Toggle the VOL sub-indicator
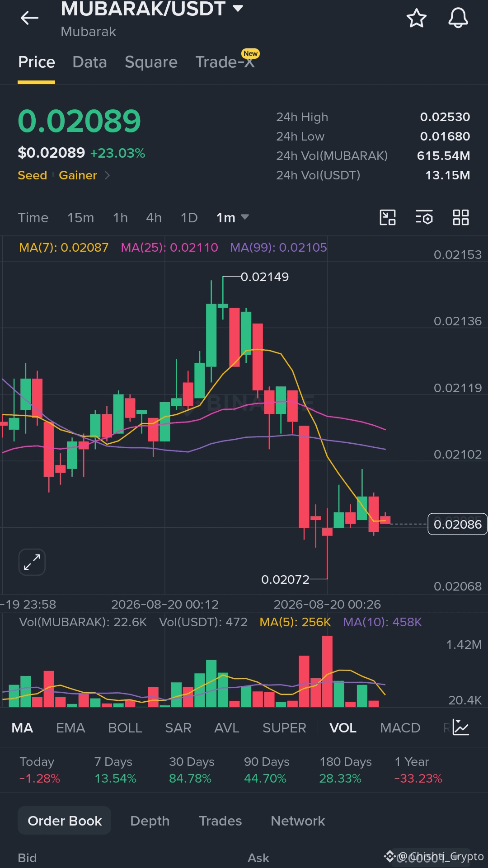Image resolution: width=488 pixels, height=868 pixels. pyautogui.click(x=343, y=727)
